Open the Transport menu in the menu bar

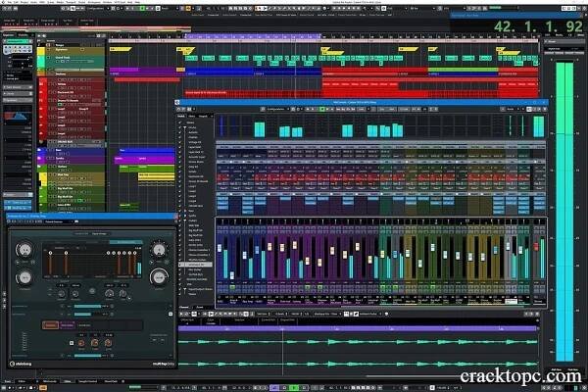pos(72,4)
